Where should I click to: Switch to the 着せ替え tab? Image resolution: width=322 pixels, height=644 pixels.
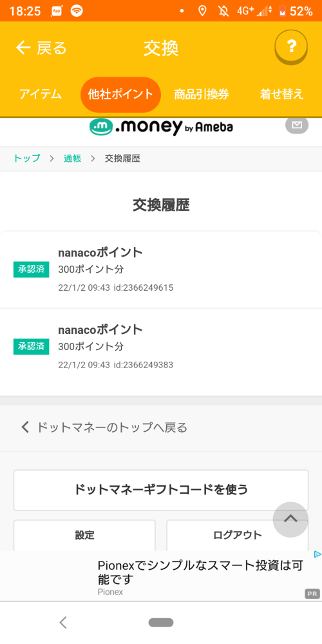point(281,95)
